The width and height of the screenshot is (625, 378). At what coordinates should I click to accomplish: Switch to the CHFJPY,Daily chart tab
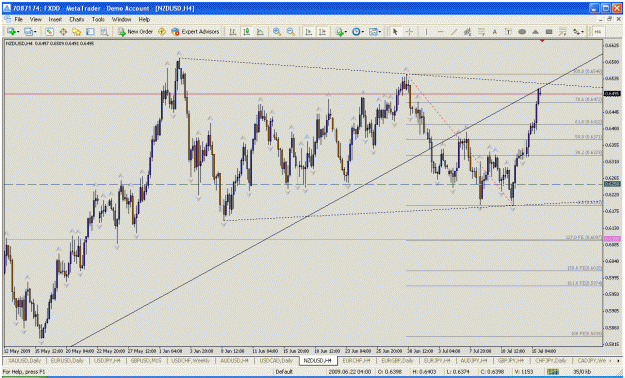click(x=550, y=360)
